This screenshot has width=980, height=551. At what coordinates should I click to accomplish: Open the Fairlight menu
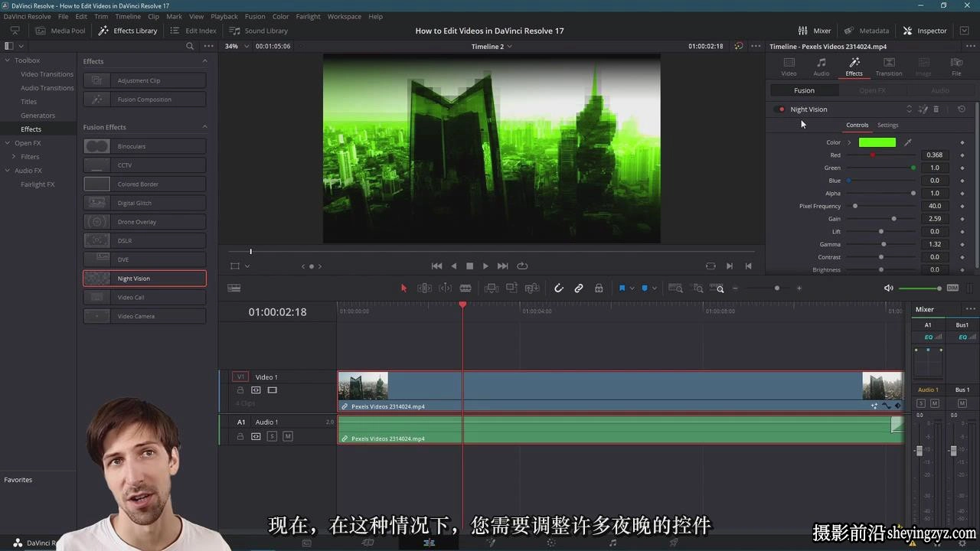tap(308, 16)
